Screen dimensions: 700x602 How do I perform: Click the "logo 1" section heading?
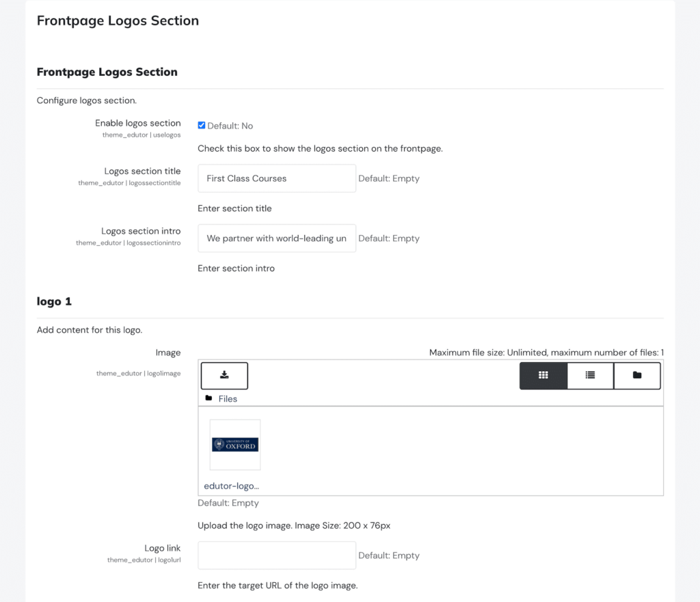tap(54, 301)
